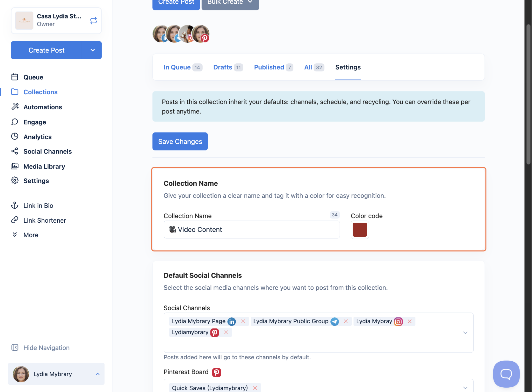Open Media Library image icon

pyautogui.click(x=15, y=166)
